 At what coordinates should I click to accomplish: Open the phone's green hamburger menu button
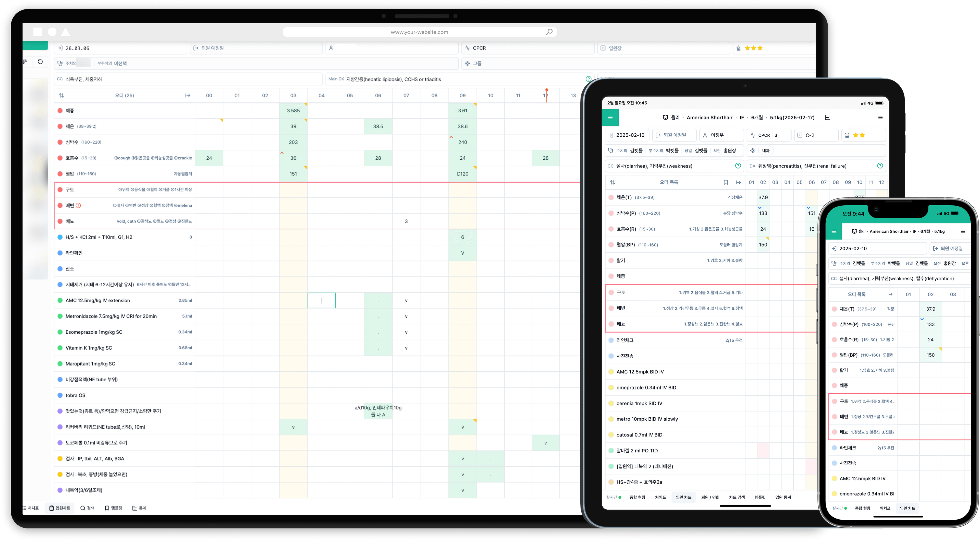tap(834, 231)
